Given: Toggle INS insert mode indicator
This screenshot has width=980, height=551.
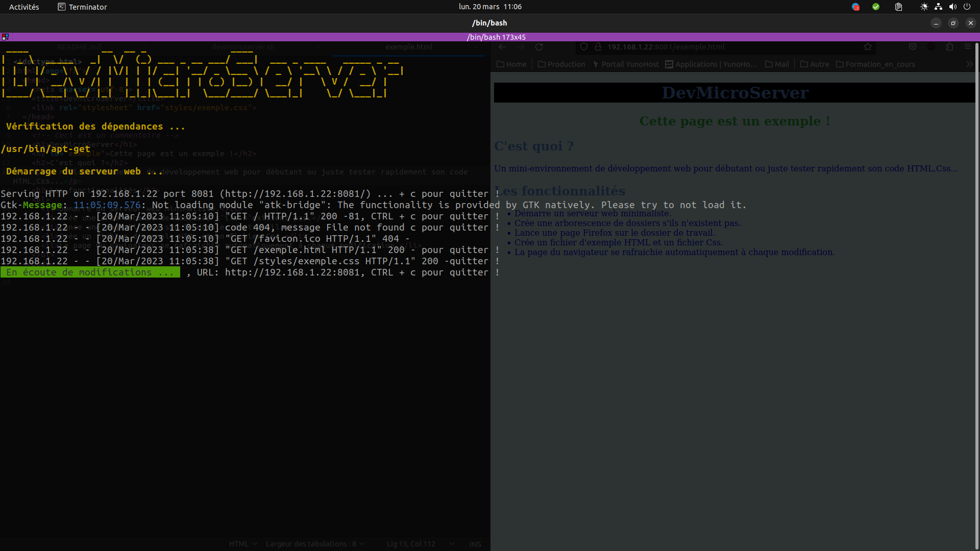Looking at the screenshot, I should point(475,544).
